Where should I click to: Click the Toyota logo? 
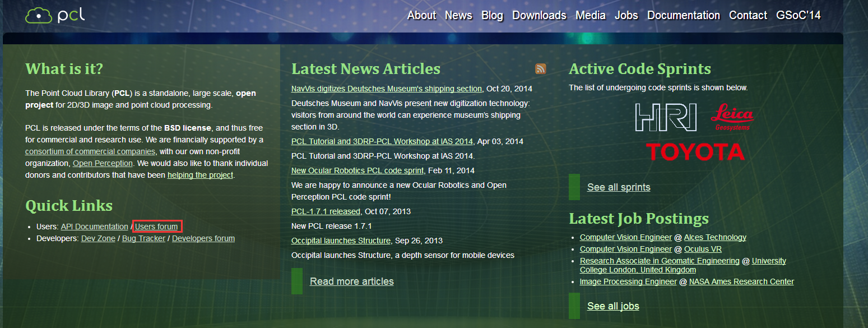[x=695, y=152]
